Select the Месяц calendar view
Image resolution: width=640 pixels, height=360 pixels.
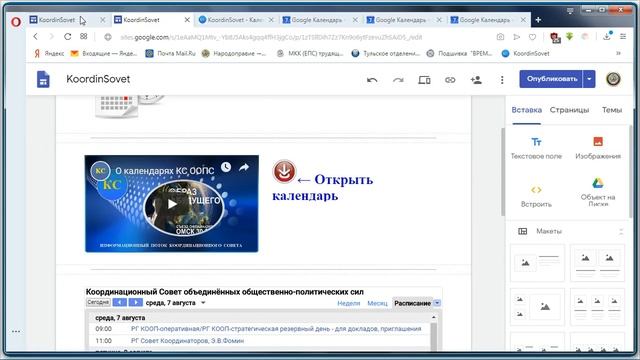pyautogui.click(x=377, y=303)
